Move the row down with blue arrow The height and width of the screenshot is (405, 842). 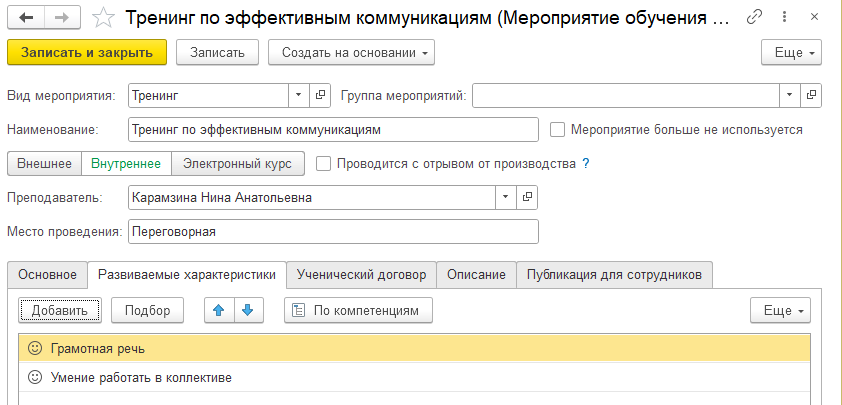click(248, 310)
